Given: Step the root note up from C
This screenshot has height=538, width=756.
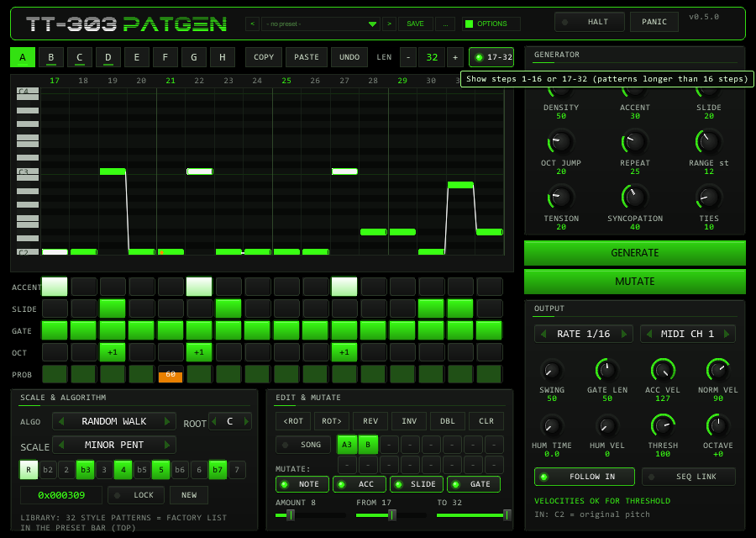Looking at the screenshot, I should [246, 421].
